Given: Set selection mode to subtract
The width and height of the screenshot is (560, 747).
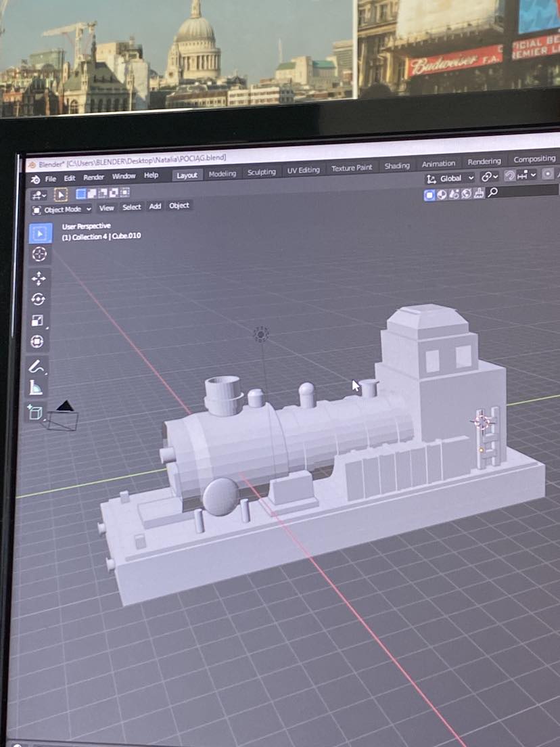Looking at the screenshot, I should [x=103, y=192].
